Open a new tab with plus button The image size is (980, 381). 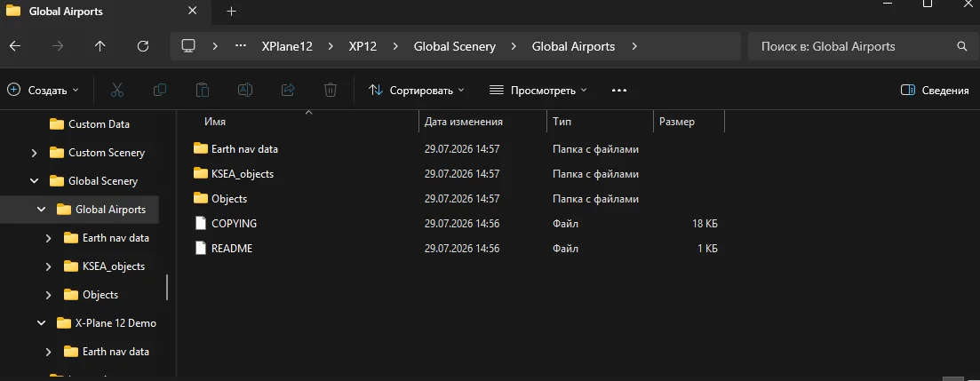(x=231, y=12)
